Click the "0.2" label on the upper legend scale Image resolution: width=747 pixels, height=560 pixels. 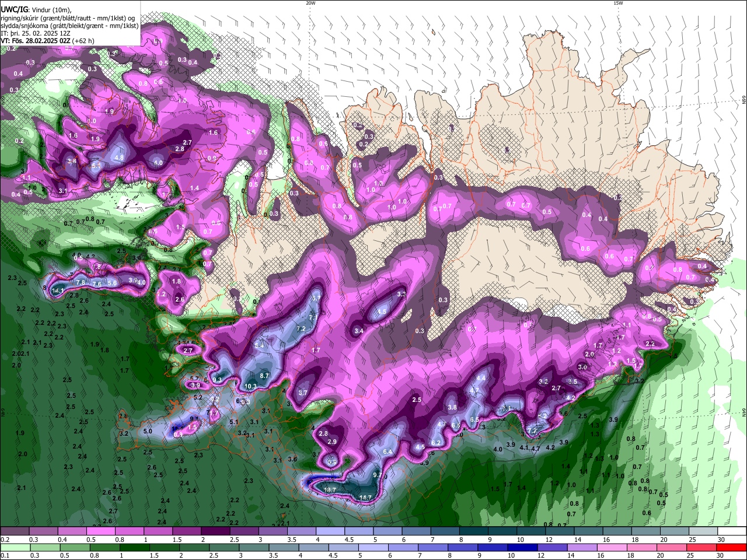[x=5, y=540]
